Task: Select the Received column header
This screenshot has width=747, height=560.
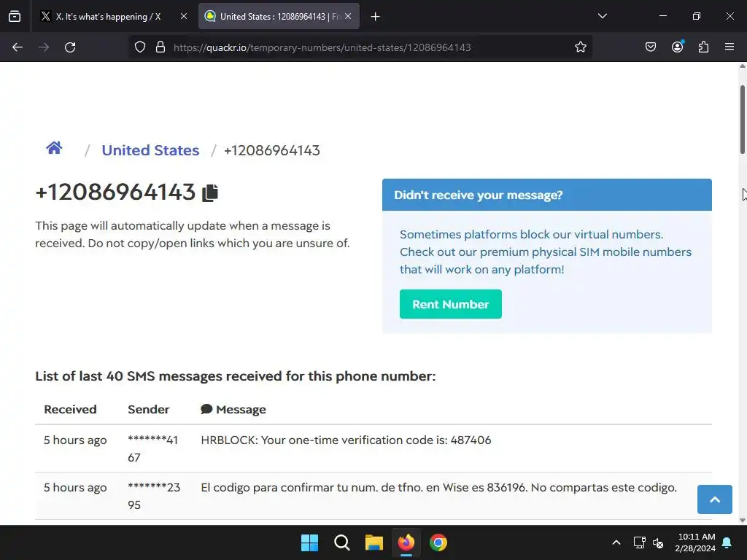Action: 70,410
